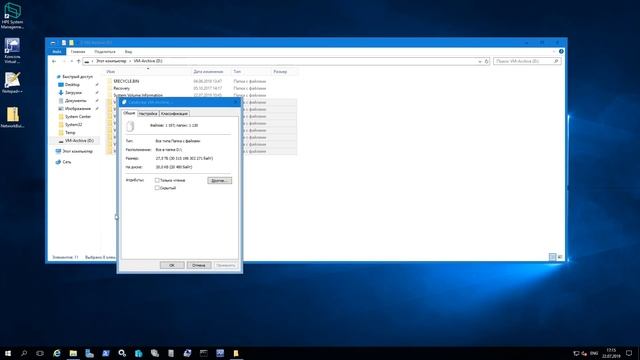
Task: Toggle the Только чтение checkbox
Action: (157, 180)
